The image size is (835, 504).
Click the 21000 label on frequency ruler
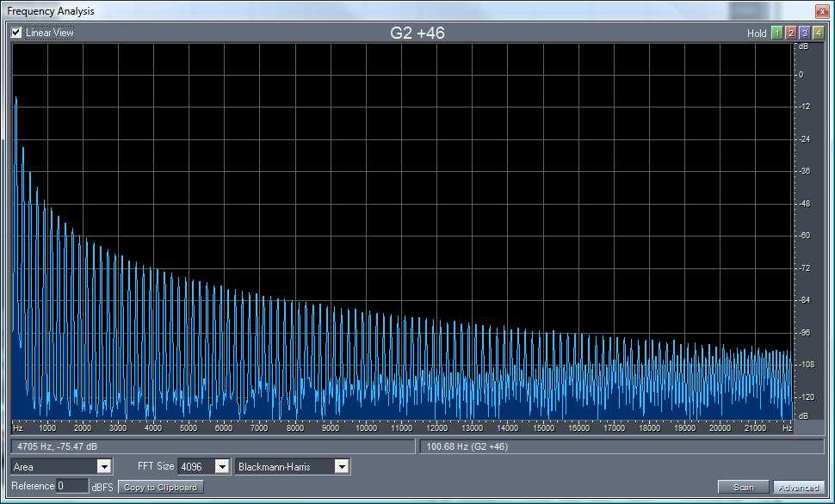(x=755, y=428)
